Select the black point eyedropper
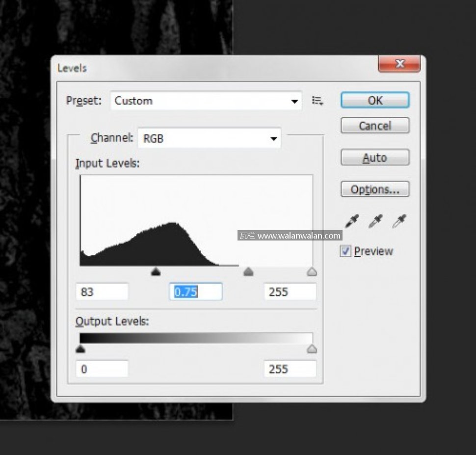Image resolution: width=476 pixels, height=455 pixels. [352, 221]
